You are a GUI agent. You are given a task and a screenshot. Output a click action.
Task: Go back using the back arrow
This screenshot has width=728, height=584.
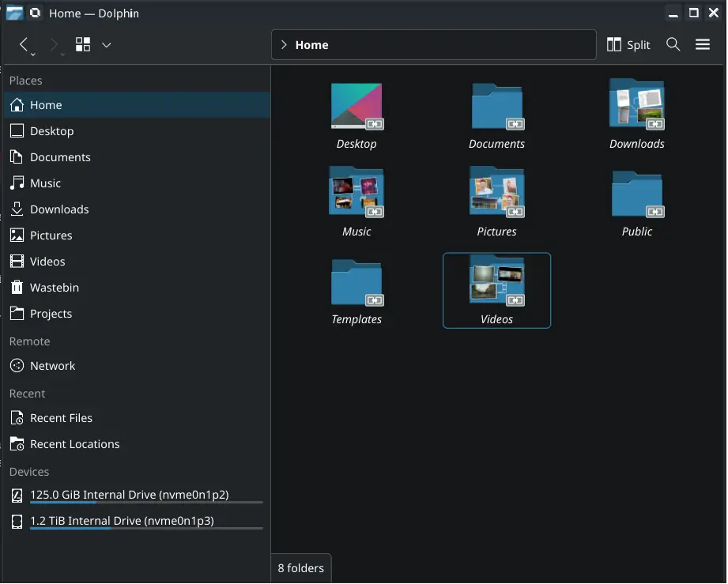point(24,45)
